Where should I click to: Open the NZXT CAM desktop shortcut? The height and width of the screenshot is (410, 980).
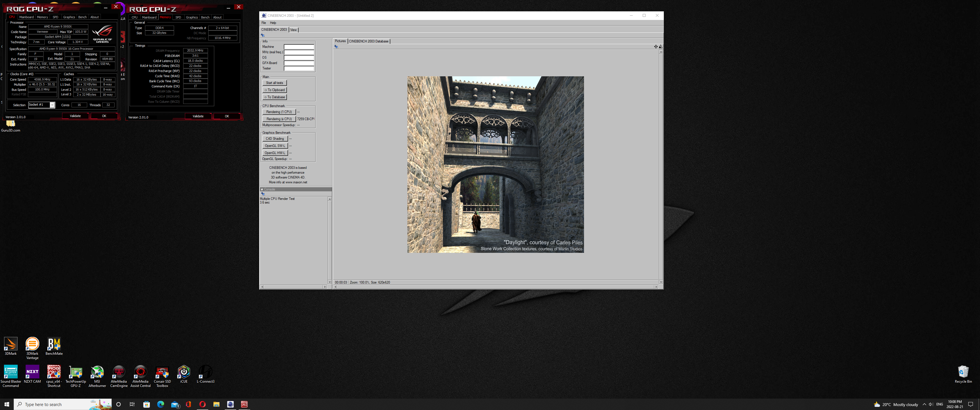coord(32,374)
